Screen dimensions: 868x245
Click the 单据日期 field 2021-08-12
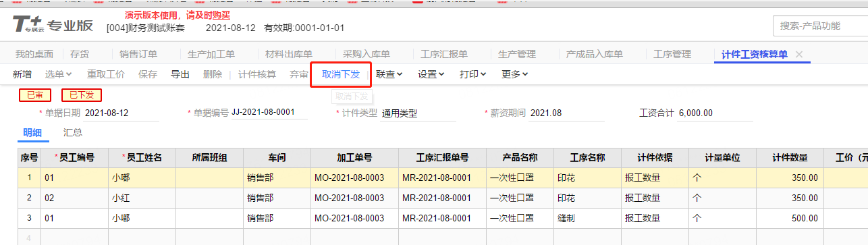click(121, 113)
